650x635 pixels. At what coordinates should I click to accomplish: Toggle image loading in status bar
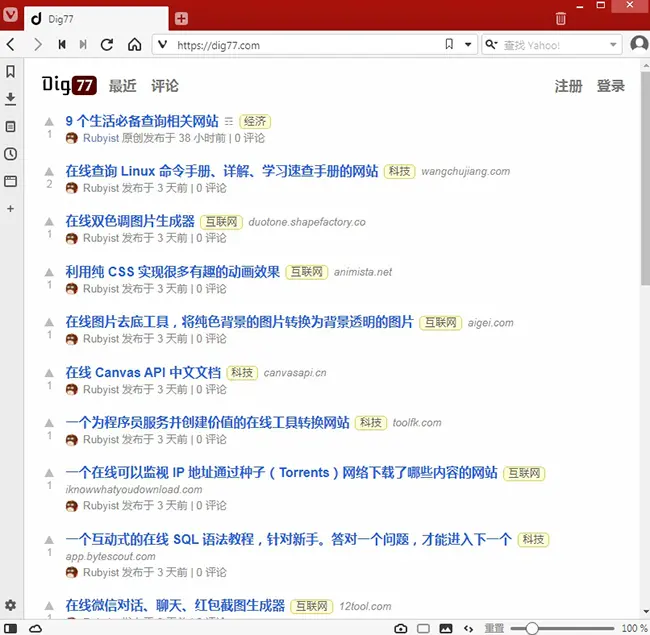(446, 628)
